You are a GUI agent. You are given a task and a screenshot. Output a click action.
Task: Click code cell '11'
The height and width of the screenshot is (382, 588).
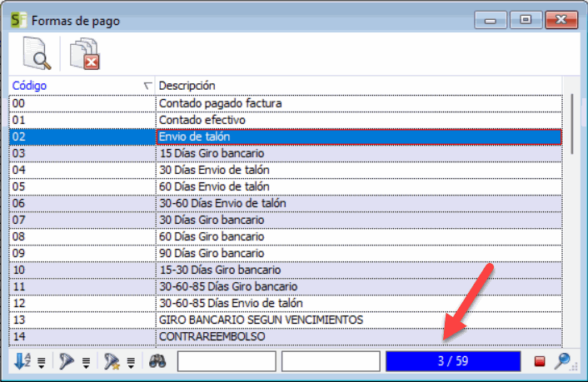pyautogui.click(x=82, y=287)
